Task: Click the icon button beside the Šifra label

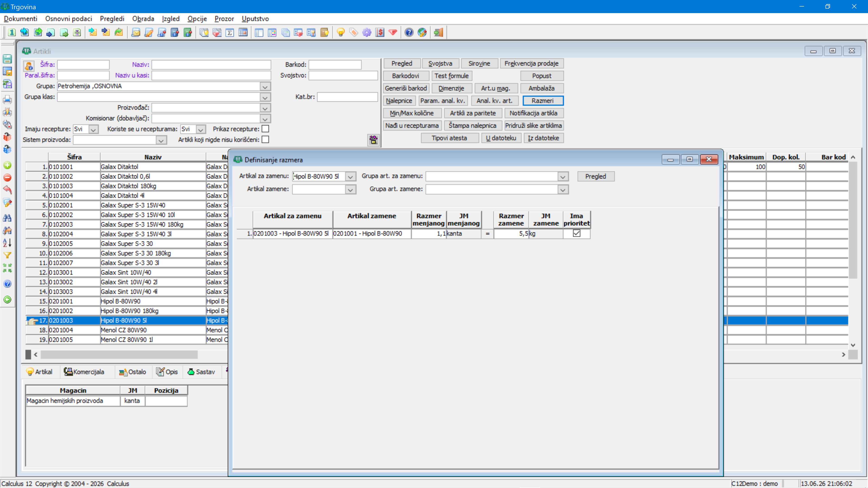Action: coord(29,66)
